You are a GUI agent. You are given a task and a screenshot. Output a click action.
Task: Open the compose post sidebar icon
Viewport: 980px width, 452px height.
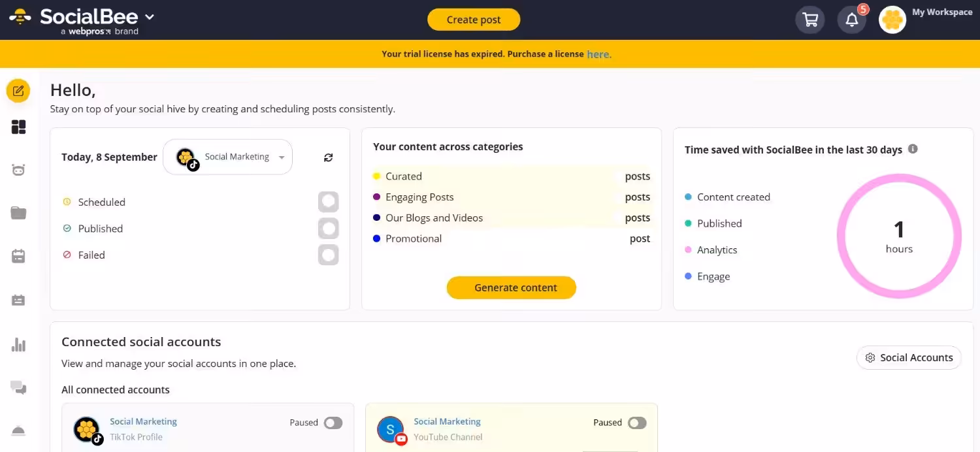18,91
